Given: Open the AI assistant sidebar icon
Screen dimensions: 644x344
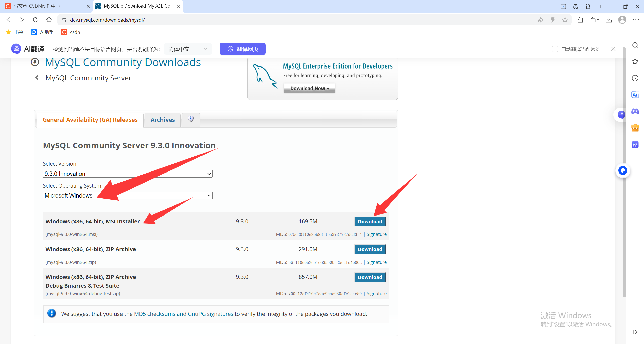Looking at the screenshot, I should pyautogui.click(x=635, y=95).
